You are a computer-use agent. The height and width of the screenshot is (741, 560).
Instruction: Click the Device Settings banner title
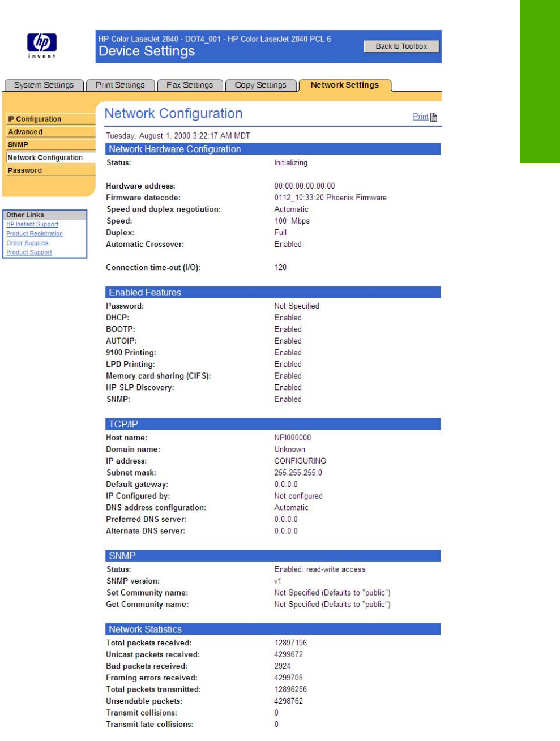[147, 52]
